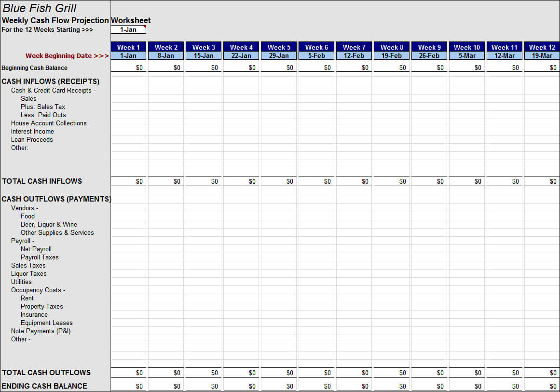This screenshot has height=392, width=560.
Task: Click the Cash & Credit Card Receipts row label
Action: tap(53, 90)
